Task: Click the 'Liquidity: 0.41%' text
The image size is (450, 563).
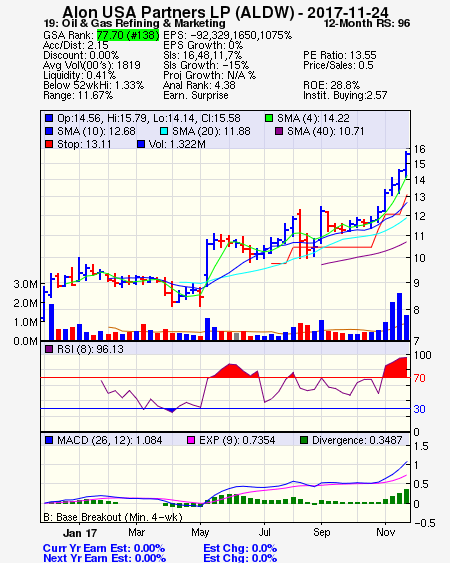Action: (79, 75)
